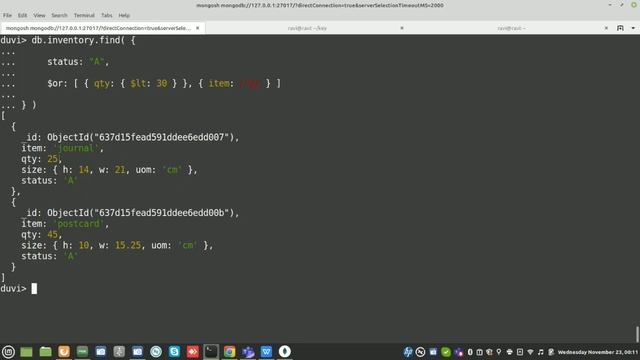The width and height of the screenshot is (640, 360).
Task: Open the WPS Writer taskbar icon
Action: 266,351
